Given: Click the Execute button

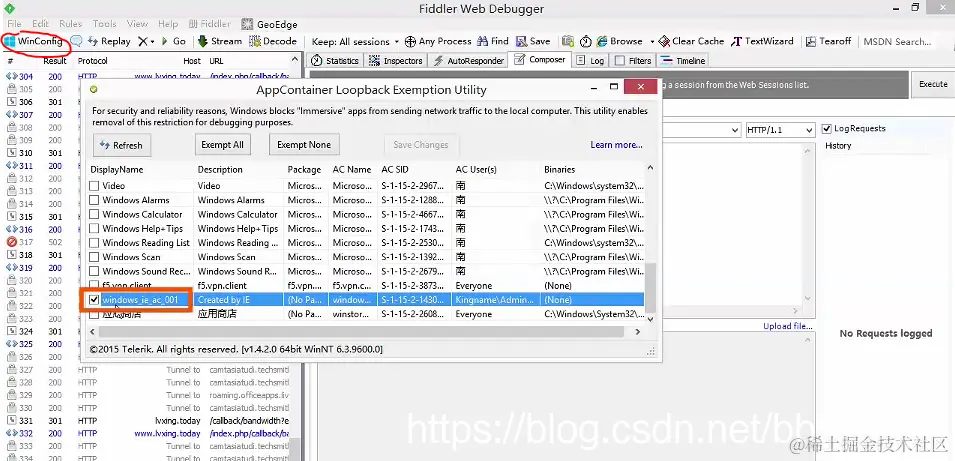Looking at the screenshot, I should click(932, 84).
